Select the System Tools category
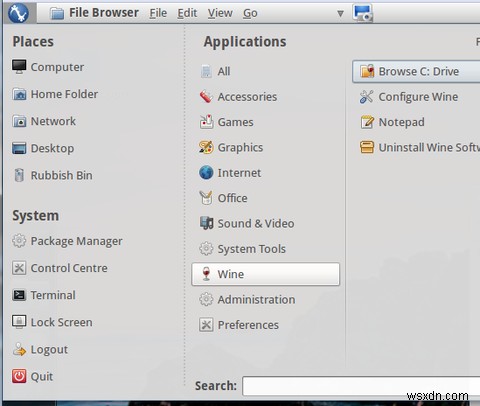The height and width of the screenshot is (406, 480). click(266, 249)
